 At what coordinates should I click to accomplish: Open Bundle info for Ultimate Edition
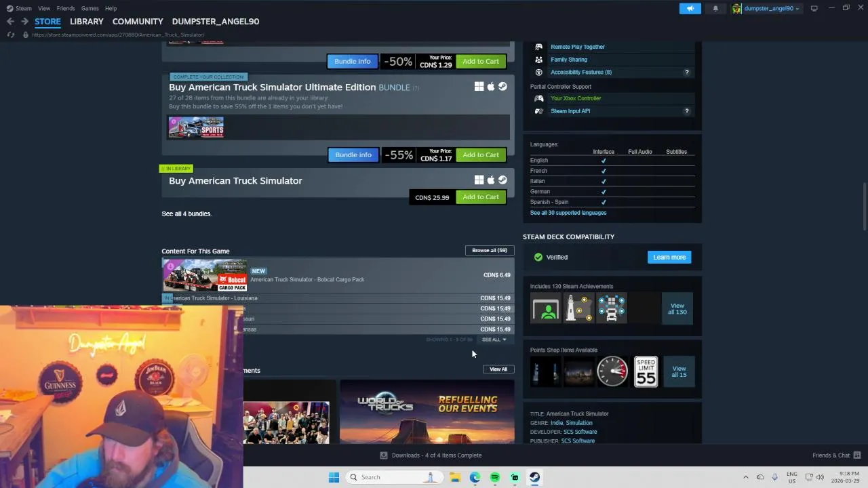(x=353, y=155)
